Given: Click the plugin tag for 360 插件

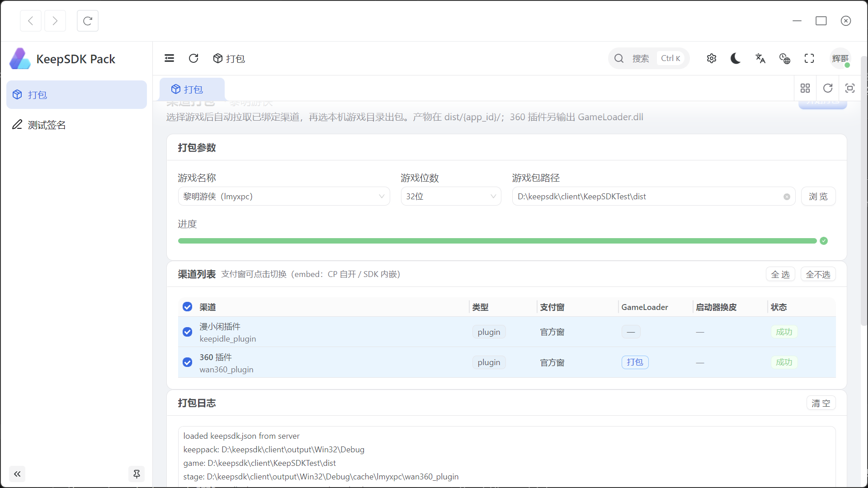Looking at the screenshot, I should 489,362.
